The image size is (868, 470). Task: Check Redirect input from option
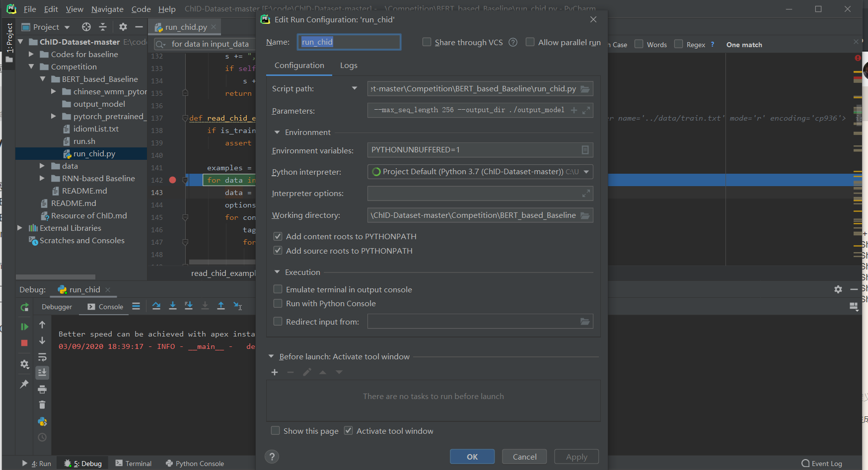click(278, 322)
